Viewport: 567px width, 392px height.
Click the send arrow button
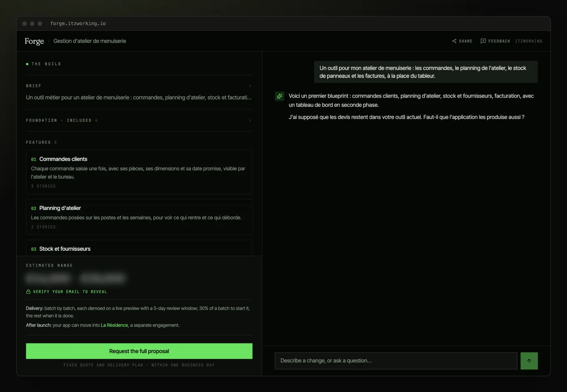(x=529, y=361)
